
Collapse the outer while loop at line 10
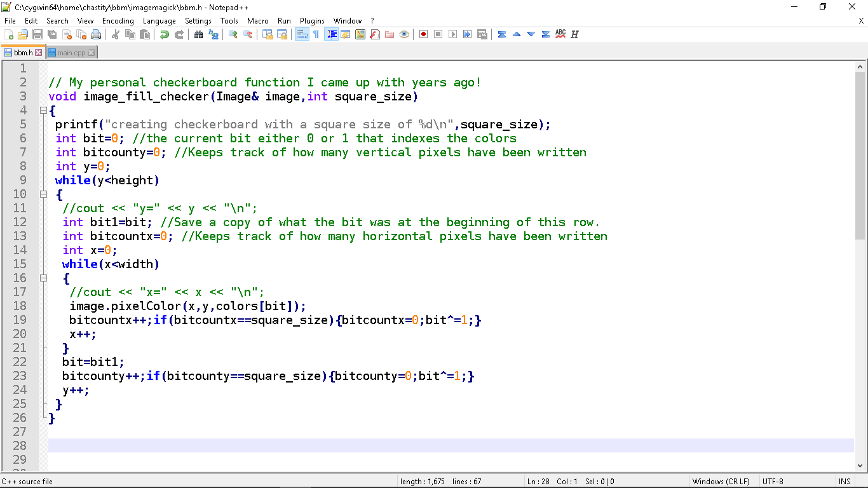point(43,194)
